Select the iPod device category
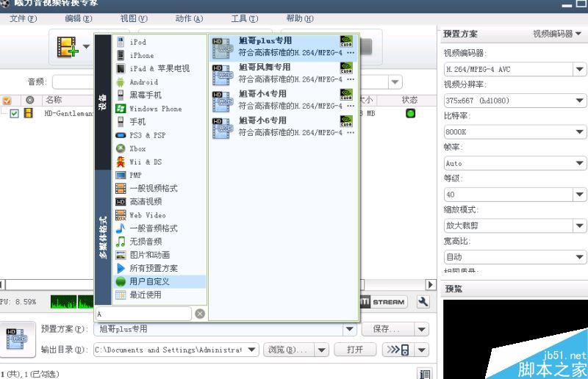 pos(159,42)
